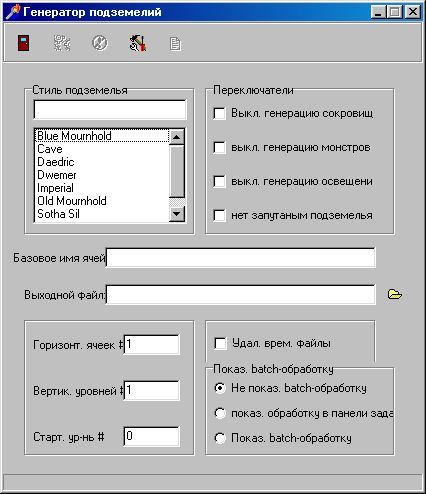Click the grayed maze generate icon
The width and height of the screenshot is (426, 494).
coord(62,43)
